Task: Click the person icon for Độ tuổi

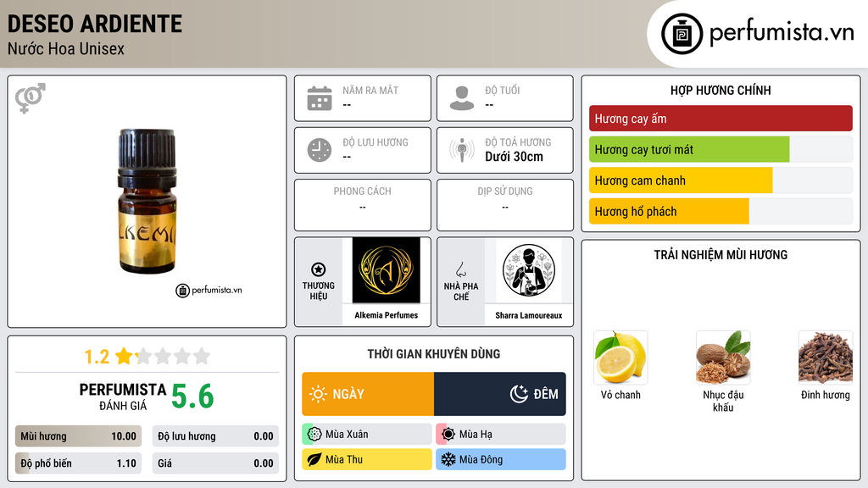Action: [x=462, y=98]
